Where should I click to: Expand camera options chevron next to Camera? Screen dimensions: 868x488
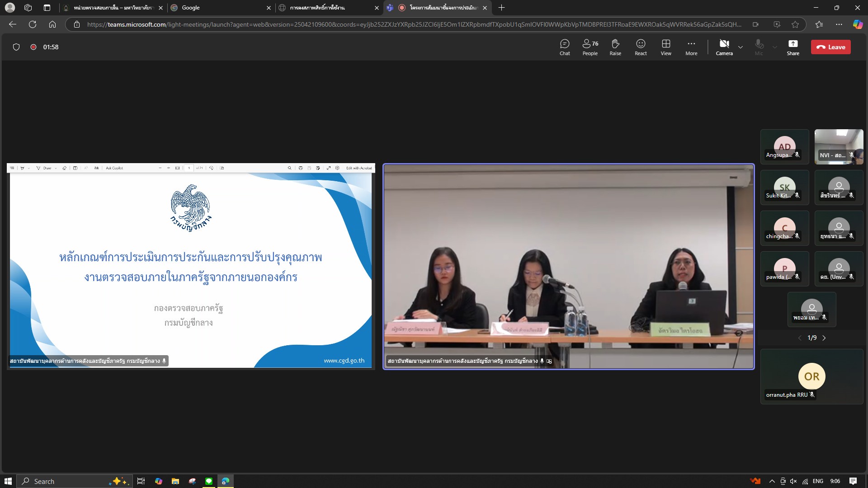741,47
